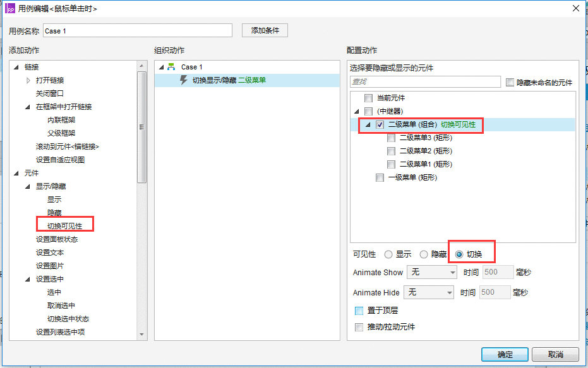This screenshot has height=368, width=588.
Task: Select 设置自适应视图 action
Action: coord(61,160)
